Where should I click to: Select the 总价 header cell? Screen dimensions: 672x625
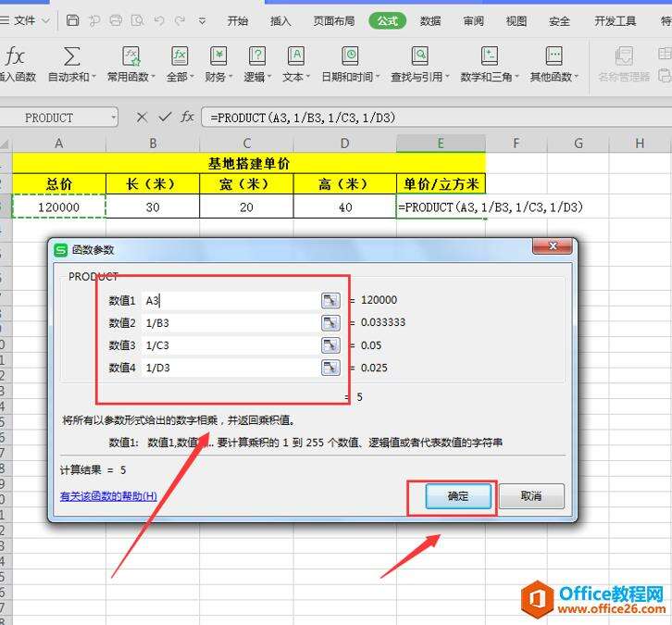(x=59, y=184)
